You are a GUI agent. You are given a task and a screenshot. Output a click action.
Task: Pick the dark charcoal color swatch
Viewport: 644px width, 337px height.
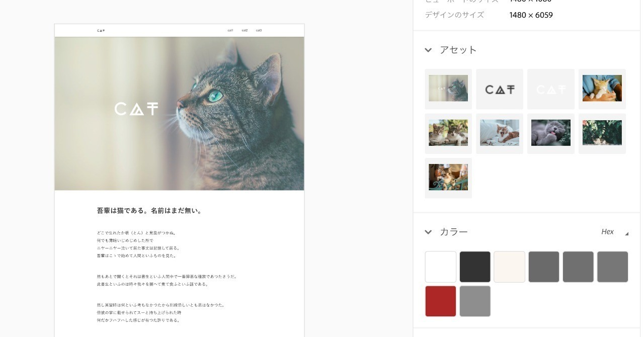click(475, 267)
